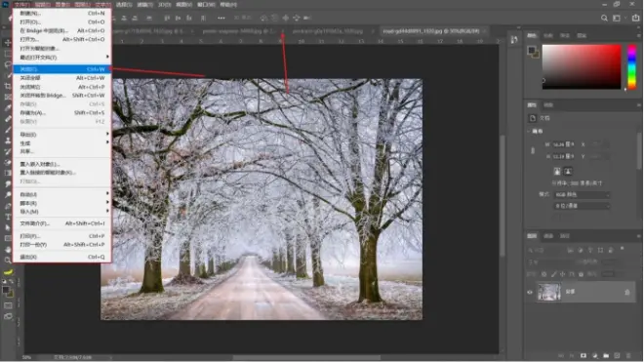Screen dimensions: 644x362
Task: Click the create new layer icon
Action: point(617,355)
